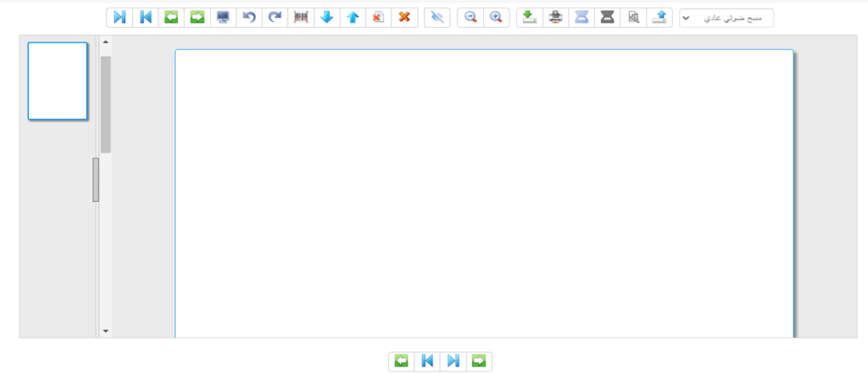Click the green download arrow icon
This screenshot has width=868, height=374.
click(x=529, y=17)
